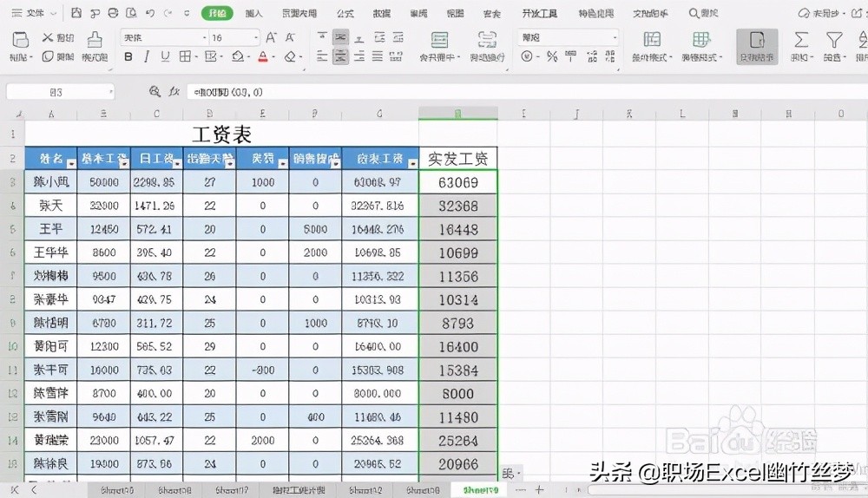The width and height of the screenshot is (868, 498).
Task: Click the formula bar input field
Action: [526, 92]
